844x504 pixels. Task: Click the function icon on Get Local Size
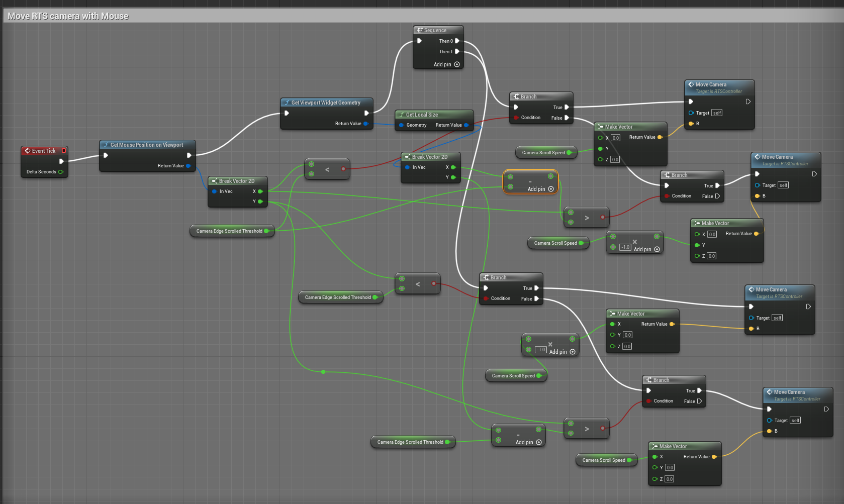tap(401, 115)
